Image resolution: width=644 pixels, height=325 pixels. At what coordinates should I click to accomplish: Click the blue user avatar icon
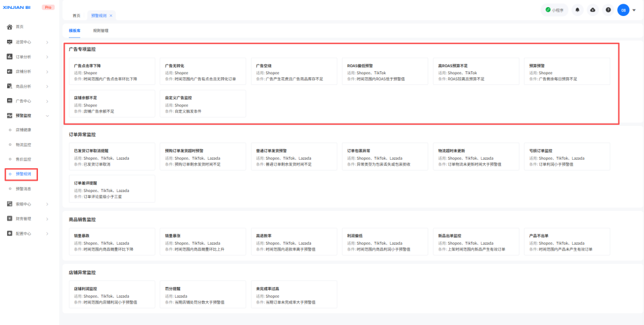tap(623, 10)
